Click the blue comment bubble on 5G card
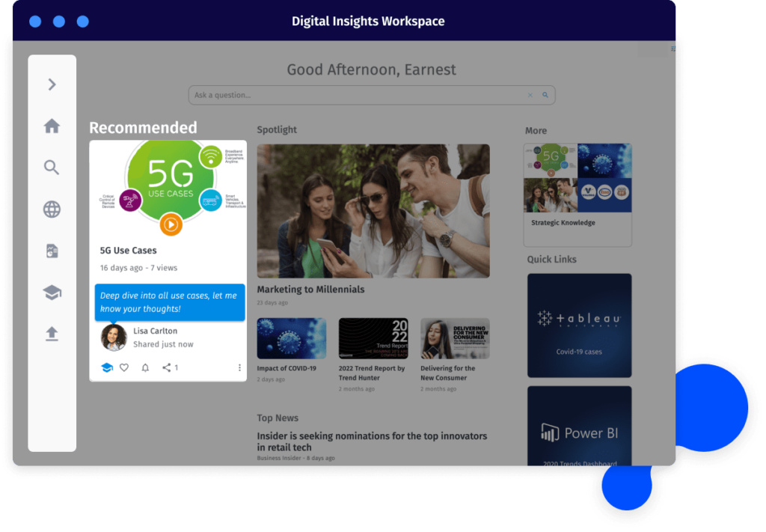 click(x=170, y=302)
